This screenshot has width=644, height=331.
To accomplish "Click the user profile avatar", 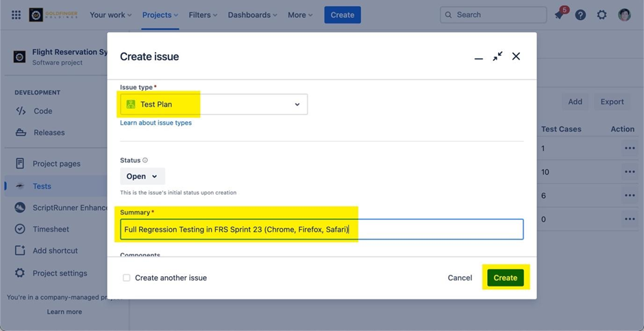I will [624, 14].
